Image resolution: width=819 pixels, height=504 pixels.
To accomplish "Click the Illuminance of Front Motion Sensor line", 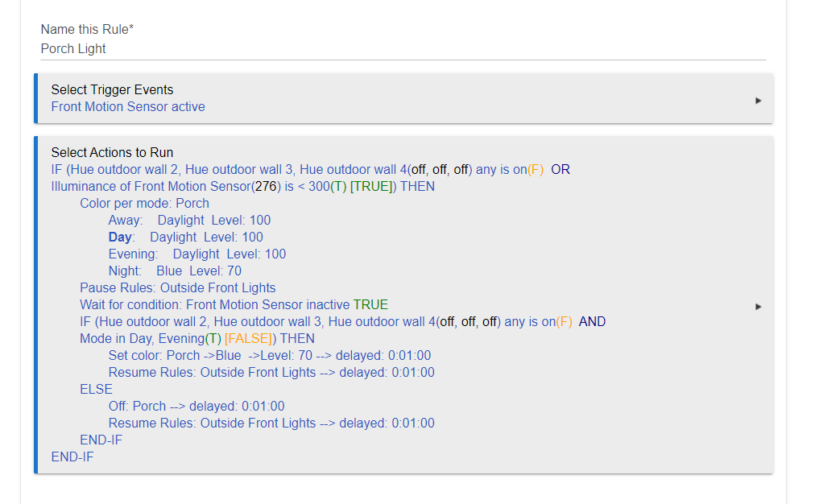I will click(243, 187).
